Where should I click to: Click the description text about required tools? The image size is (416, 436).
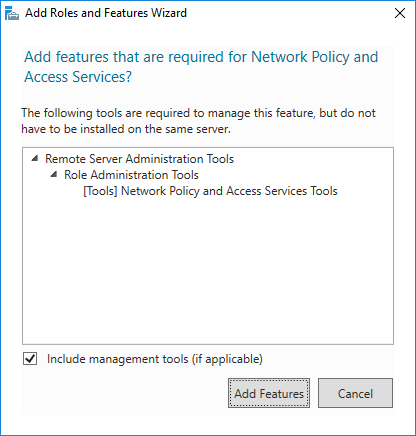[198, 121]
